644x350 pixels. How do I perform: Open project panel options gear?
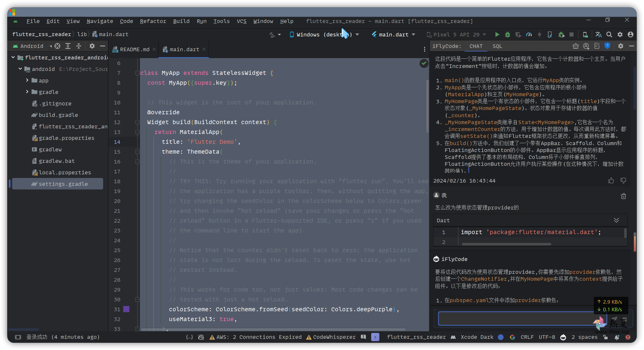coord(92,46)
